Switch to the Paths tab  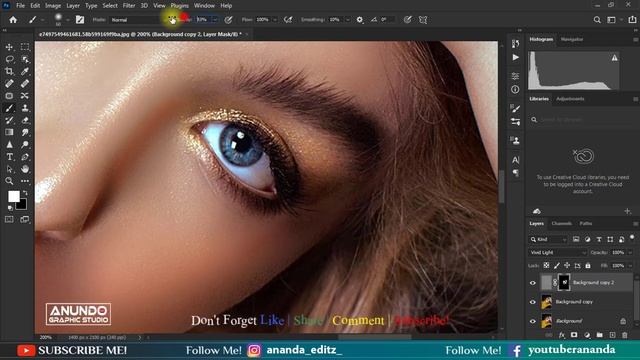(586, 224)
